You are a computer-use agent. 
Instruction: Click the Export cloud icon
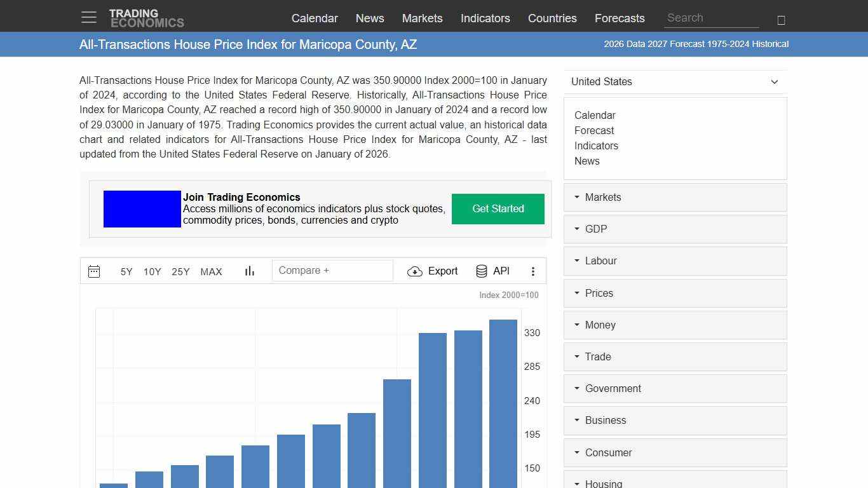[x=415, y=271]
